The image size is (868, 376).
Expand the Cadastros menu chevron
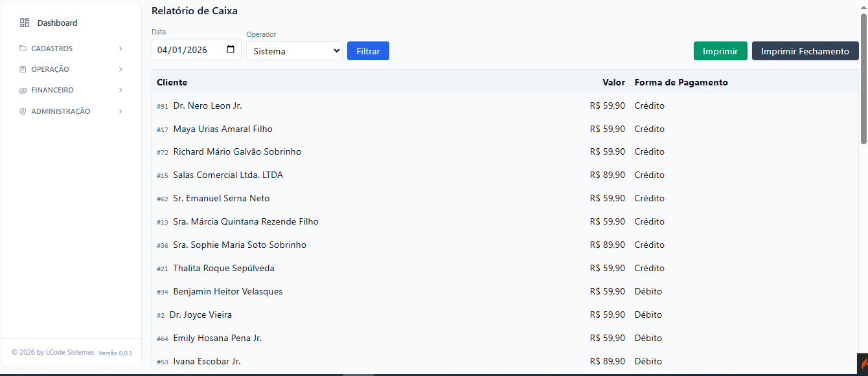(x=120, y=49)
